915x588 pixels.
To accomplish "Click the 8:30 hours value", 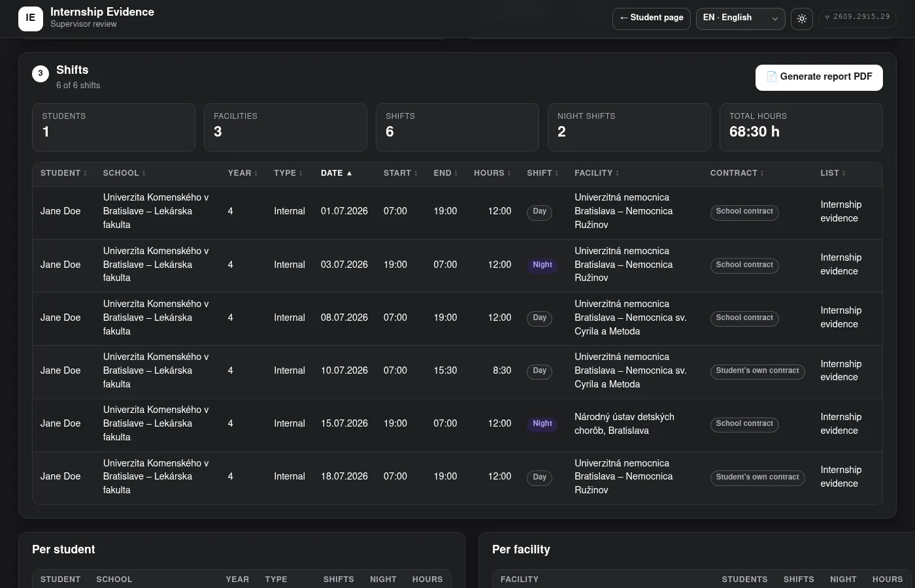I will [502, 370].
